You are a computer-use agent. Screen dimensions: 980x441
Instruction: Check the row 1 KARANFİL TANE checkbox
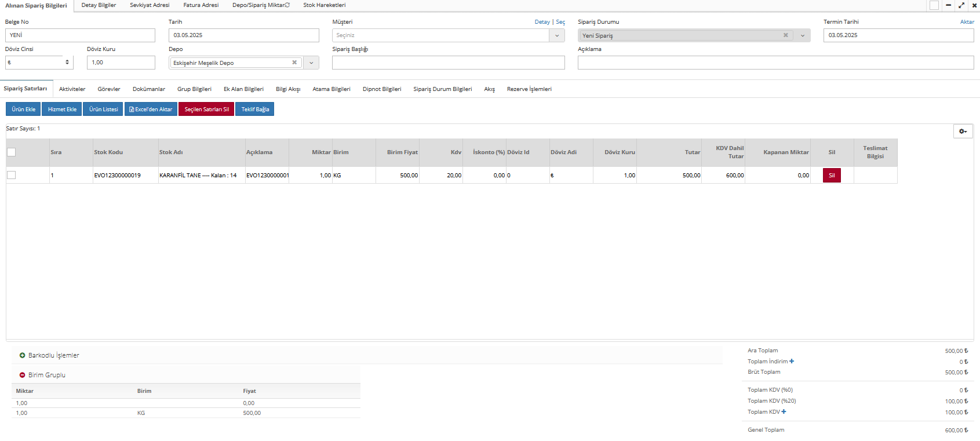coord(12,175)
